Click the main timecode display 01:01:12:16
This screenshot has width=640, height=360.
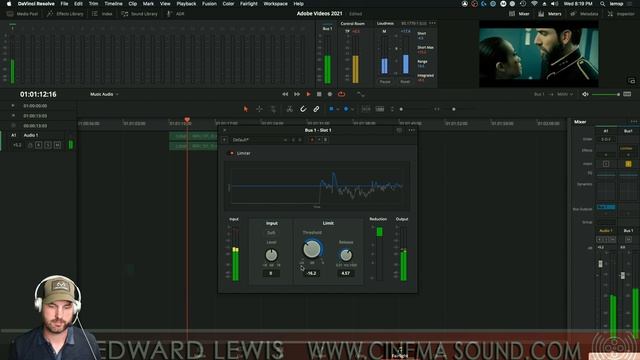38,94
